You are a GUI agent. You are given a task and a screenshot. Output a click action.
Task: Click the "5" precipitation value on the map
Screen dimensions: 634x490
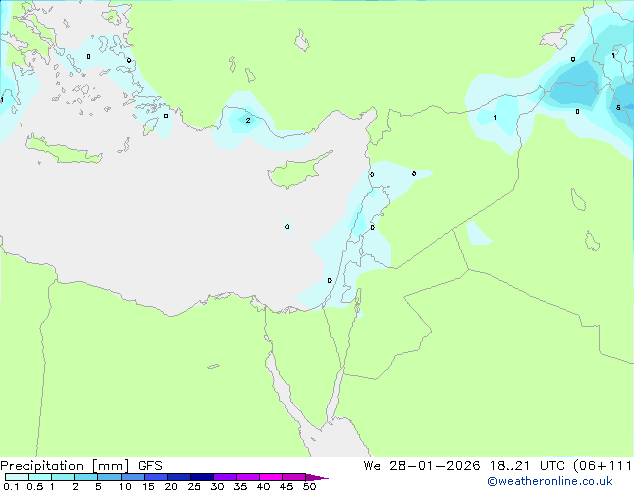coord(618,108)
